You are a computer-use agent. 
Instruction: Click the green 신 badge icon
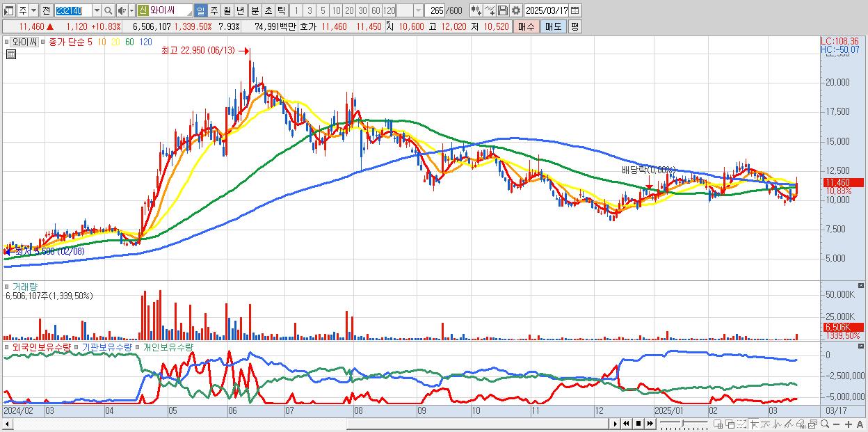tap(143, 10)
